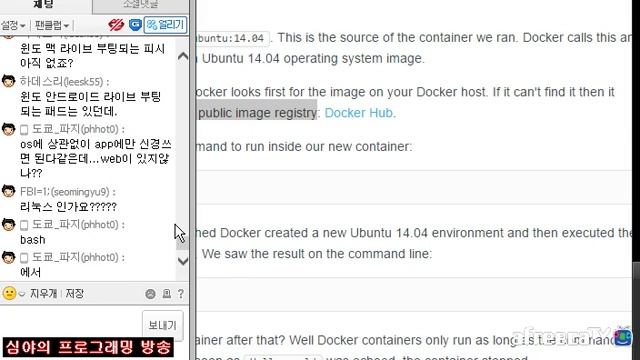Click the 보내기 send button

[162, 325]
